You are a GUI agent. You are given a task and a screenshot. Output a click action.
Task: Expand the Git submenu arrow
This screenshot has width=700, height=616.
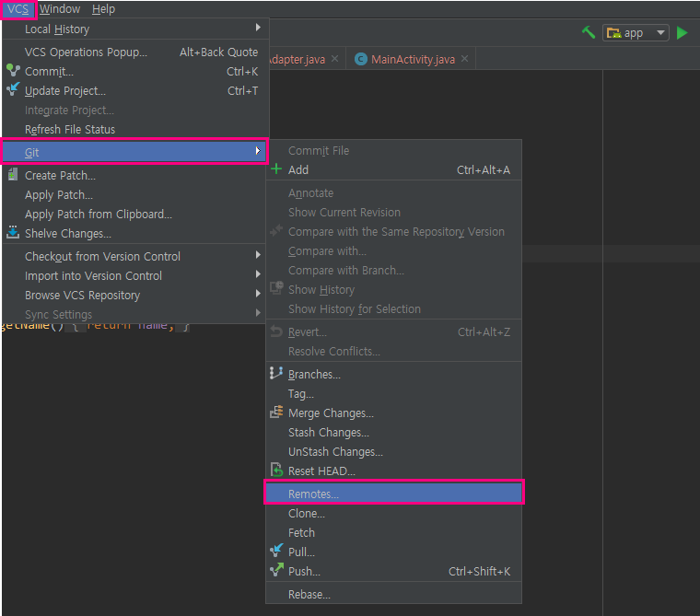(x=258, y=151)
